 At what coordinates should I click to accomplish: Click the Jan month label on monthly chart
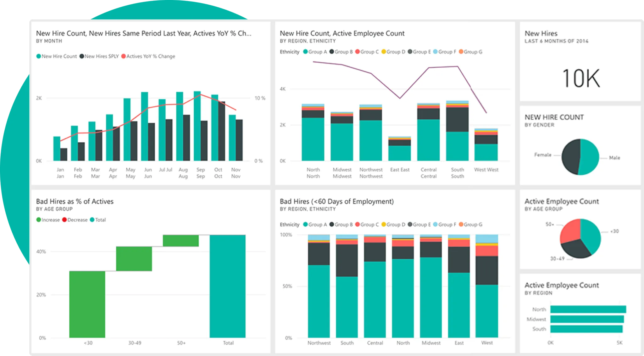(60, 173)
